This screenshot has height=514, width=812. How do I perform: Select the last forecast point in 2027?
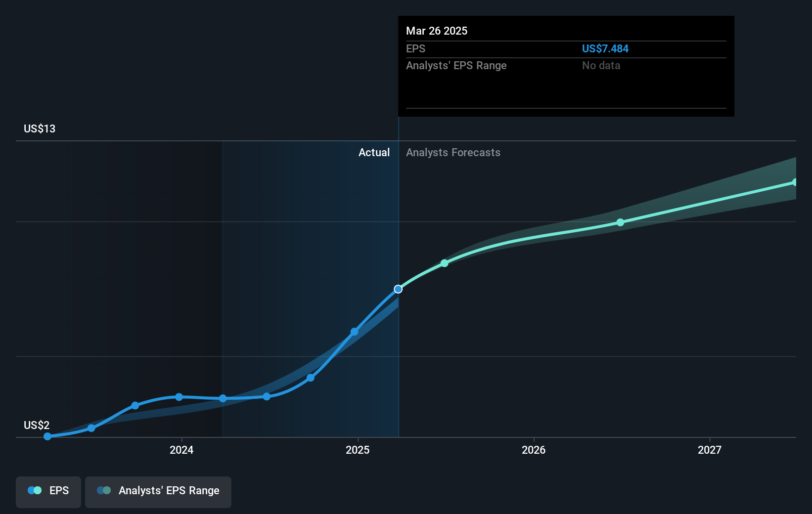[x=795, y=182]
